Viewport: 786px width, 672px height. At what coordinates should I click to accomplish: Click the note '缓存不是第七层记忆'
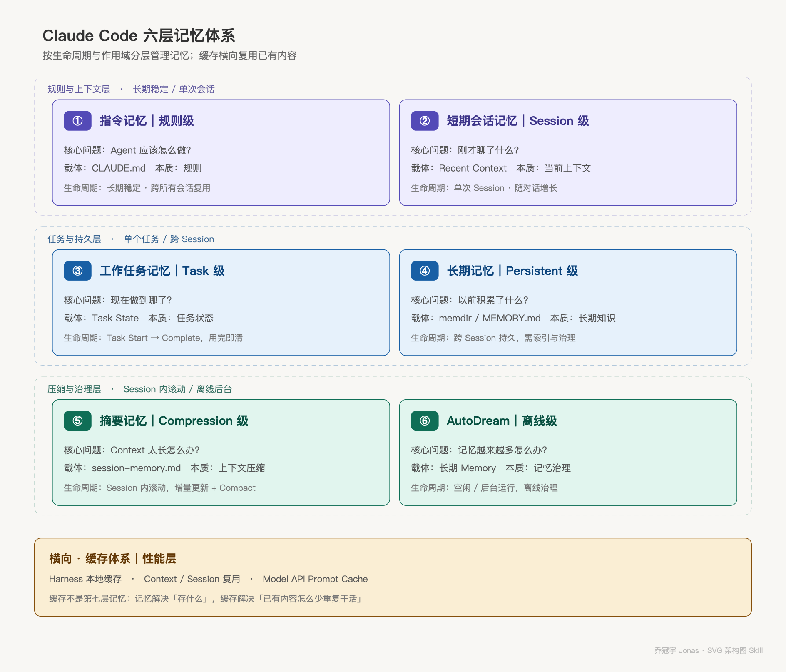pos(87,598)
